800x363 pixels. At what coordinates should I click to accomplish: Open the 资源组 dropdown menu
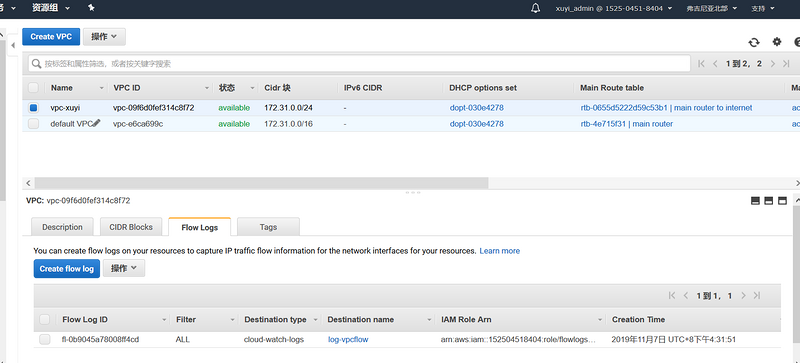point(51,8)
